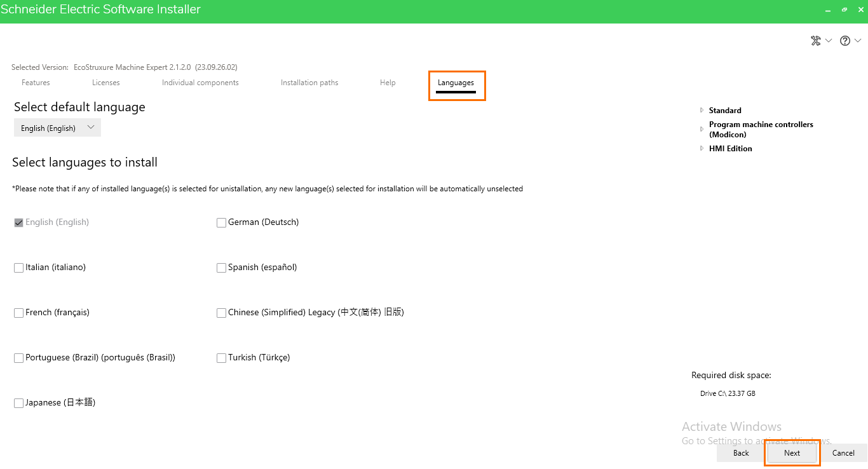Select the Japanese (日本語) checkbox
868x469 pixels.
pyautogui.click(x=18, y=404)
